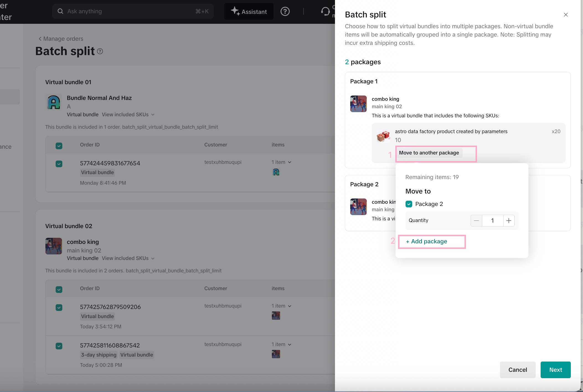Go back to Manage orders
583x392 pixels.
pos(61,39)
